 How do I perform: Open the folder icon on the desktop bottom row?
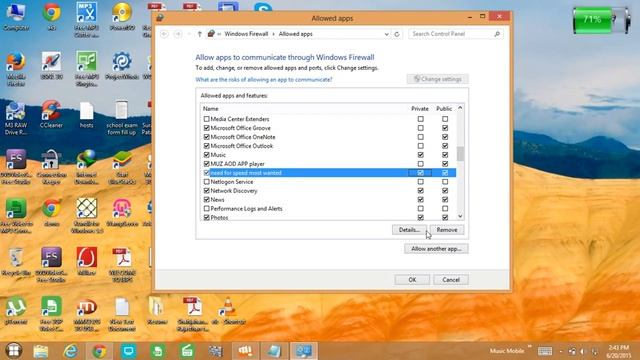coord(157,310)
